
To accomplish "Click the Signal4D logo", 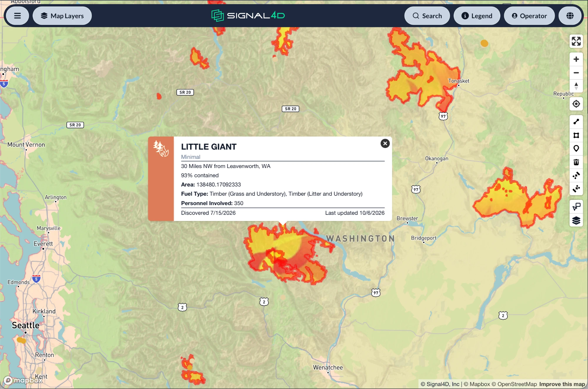I will click(x=248, y=16).
